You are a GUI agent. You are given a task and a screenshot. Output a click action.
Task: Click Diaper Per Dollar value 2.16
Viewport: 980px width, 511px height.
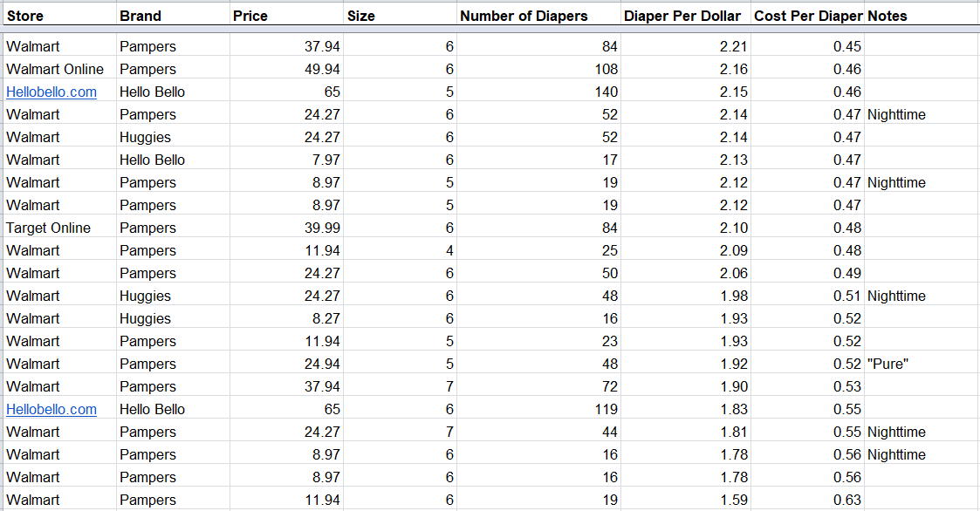(734, 69)
